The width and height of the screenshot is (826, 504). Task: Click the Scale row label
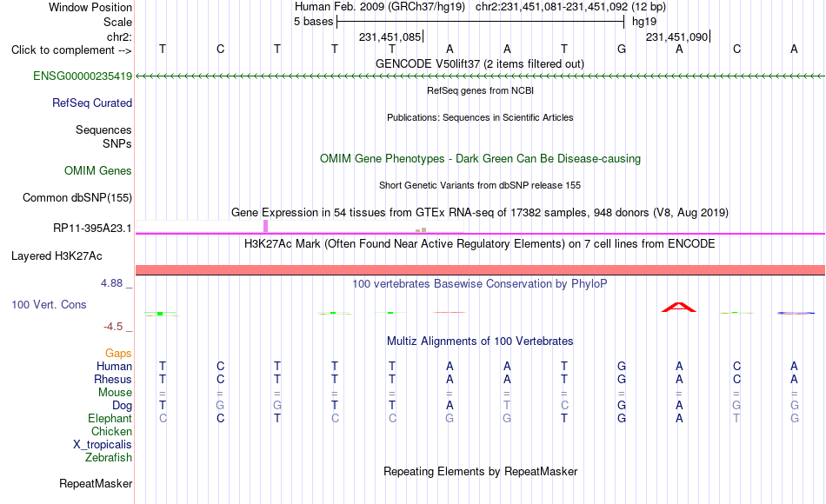coord(117,22)
